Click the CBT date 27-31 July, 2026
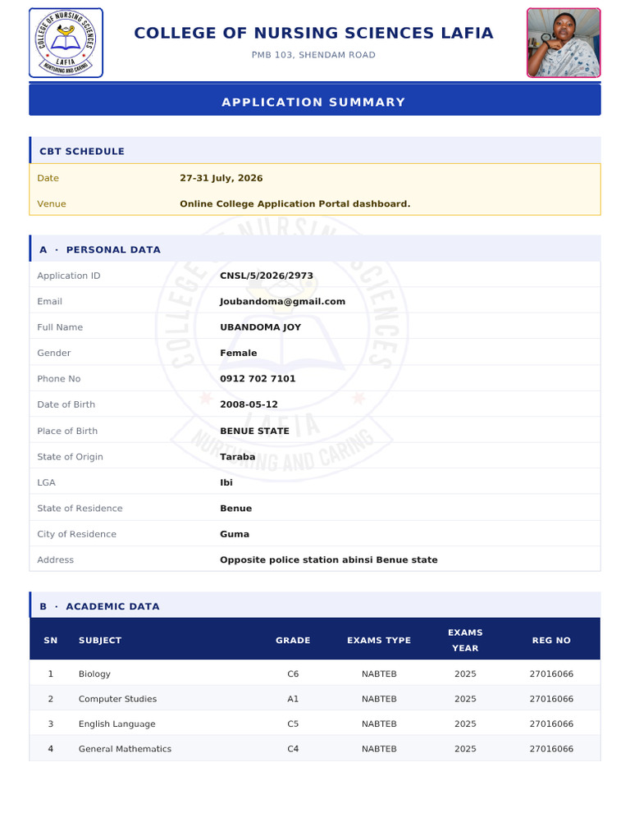 pos(221,178)
